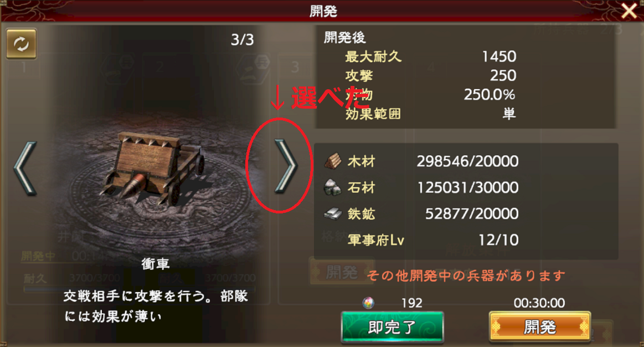Image resolution: width=644 pixels, height=347 pixels.
Task: Click the 開発 title bar label
Action: [323, 11]
